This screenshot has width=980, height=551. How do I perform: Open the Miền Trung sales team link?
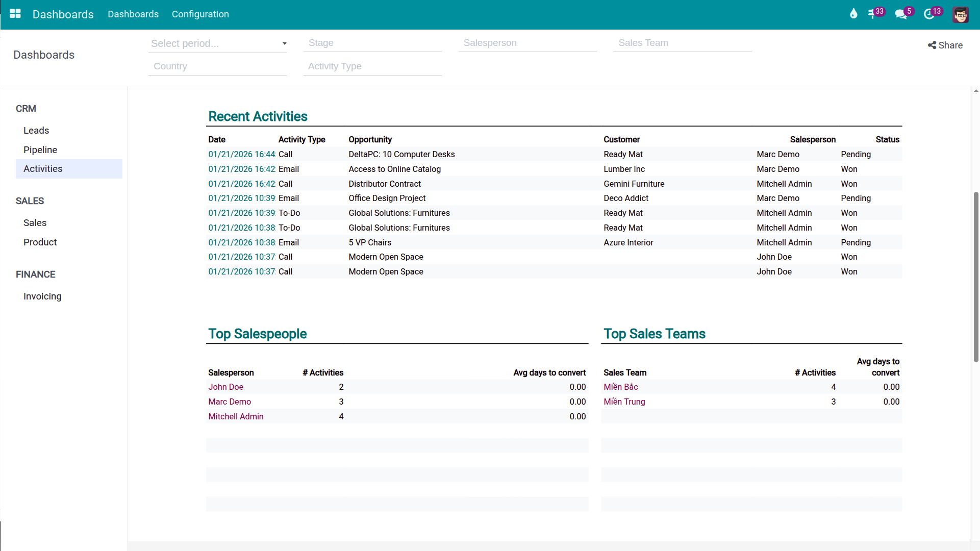pyautogui.click(x=624, y=402)
